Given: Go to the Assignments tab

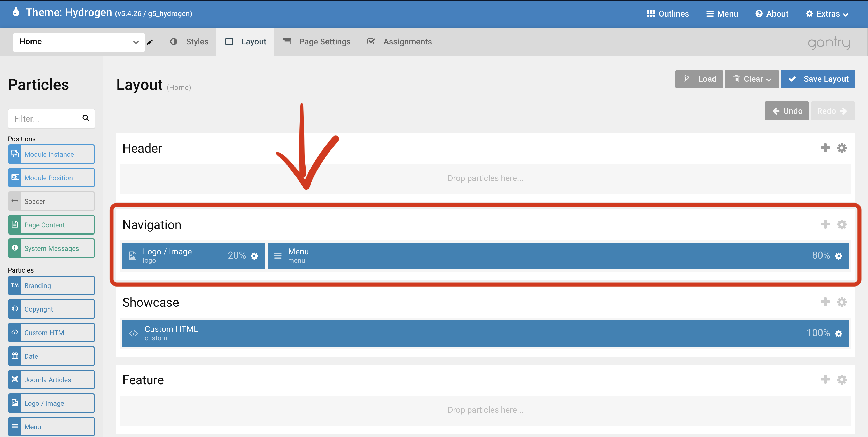Looking at the screenshot, I should (400, 42).
